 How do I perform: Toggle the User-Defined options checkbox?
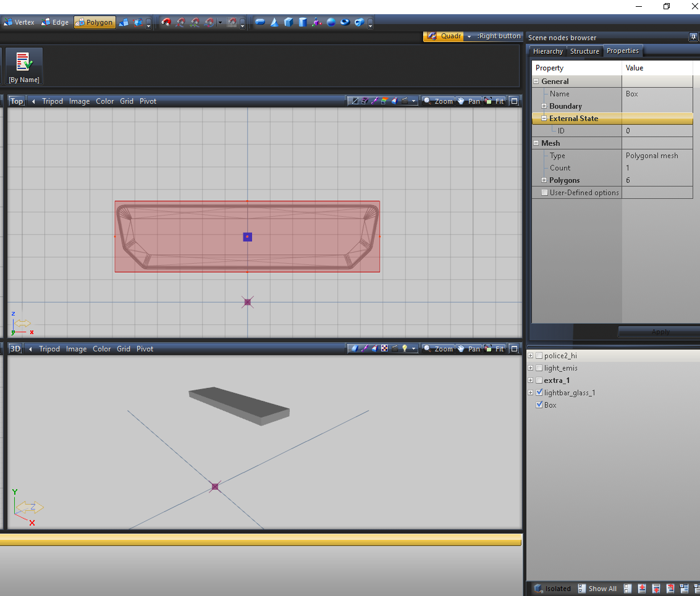[544, 193]
